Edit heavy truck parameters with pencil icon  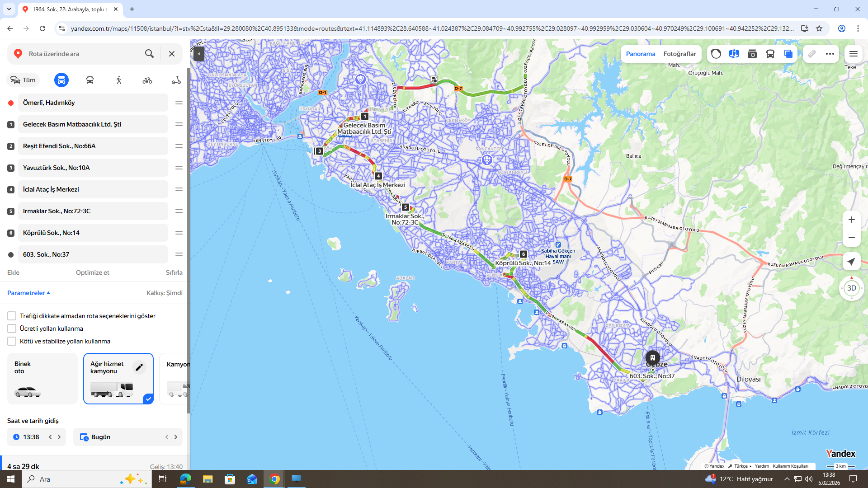coord(139,367)
